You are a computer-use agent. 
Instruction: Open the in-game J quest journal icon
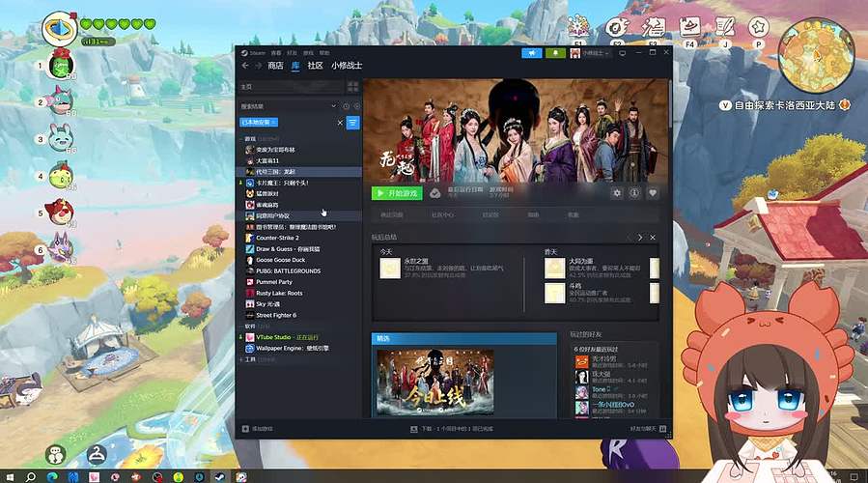[724, 28]
